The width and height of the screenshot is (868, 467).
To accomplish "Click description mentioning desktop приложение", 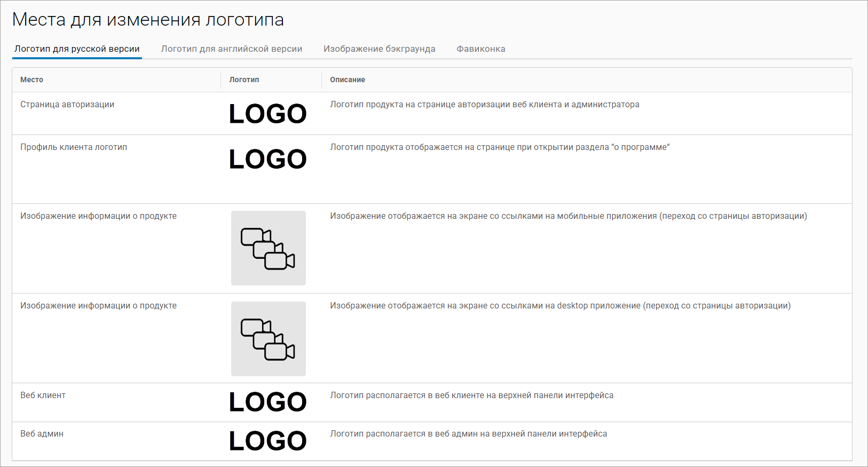I will coord(560,306).
